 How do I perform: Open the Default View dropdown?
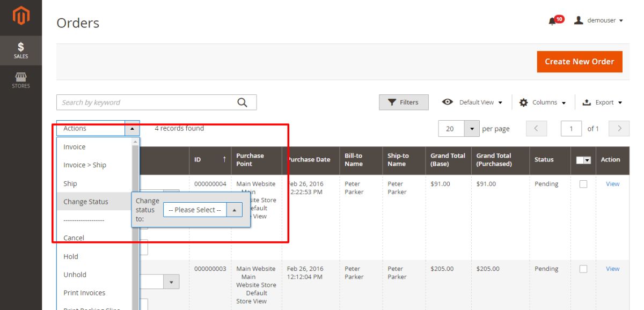[473, 102]
